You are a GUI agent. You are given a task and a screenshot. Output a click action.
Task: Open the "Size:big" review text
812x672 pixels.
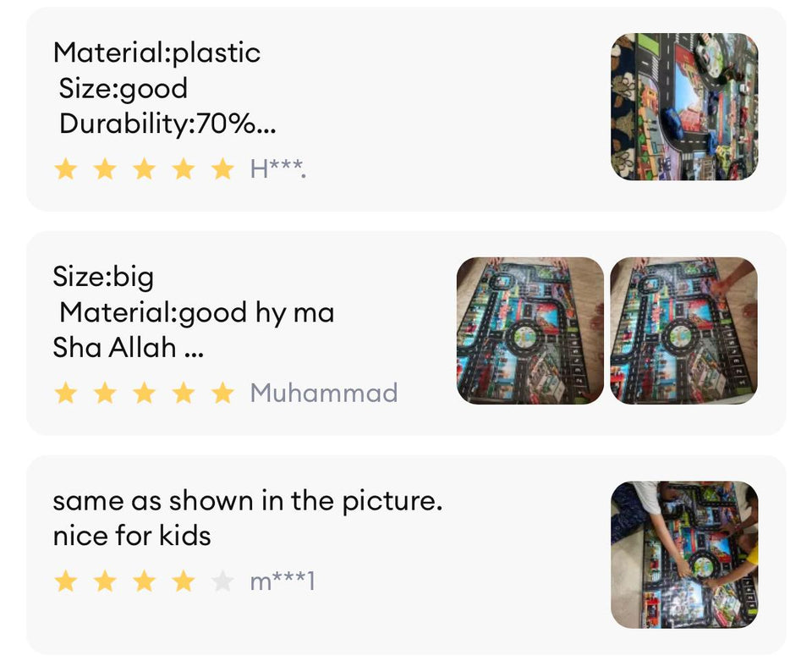click(103, 277)
